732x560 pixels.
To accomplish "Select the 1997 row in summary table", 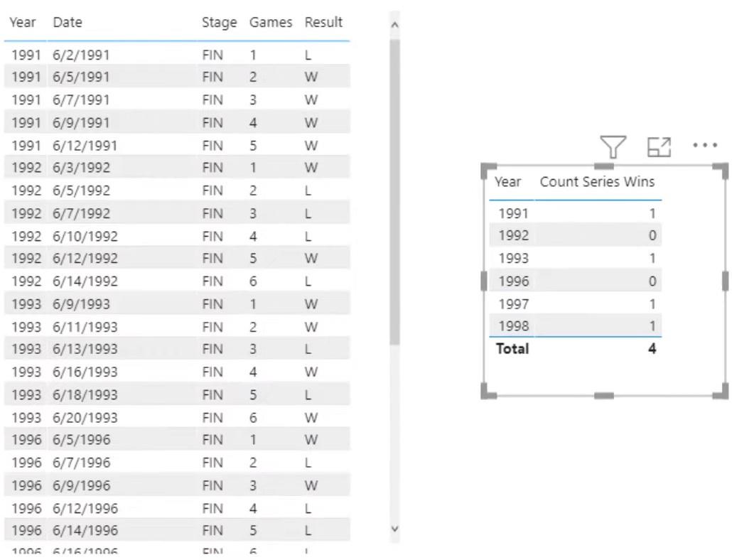I will pos(575,303).
